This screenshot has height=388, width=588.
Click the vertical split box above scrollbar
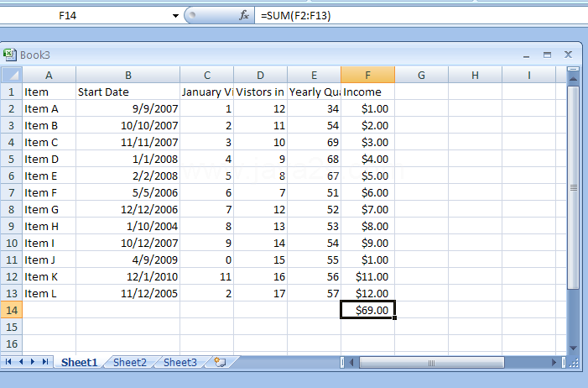(x=573, y=69)
